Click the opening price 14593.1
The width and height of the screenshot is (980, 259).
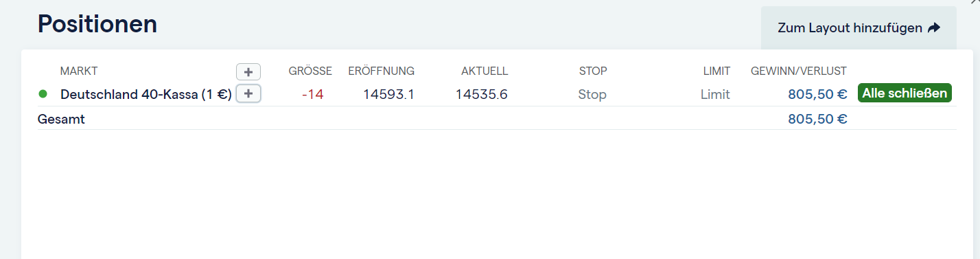point(388,94)
